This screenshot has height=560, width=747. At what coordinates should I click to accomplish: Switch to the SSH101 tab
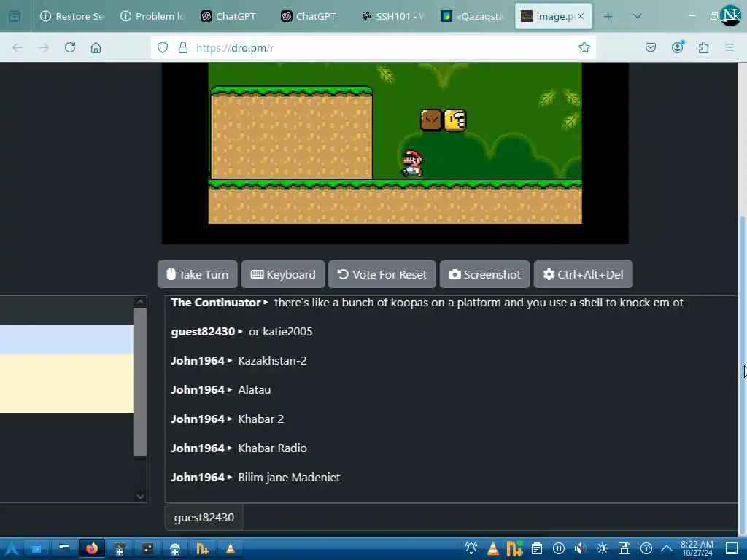point(392,16)
